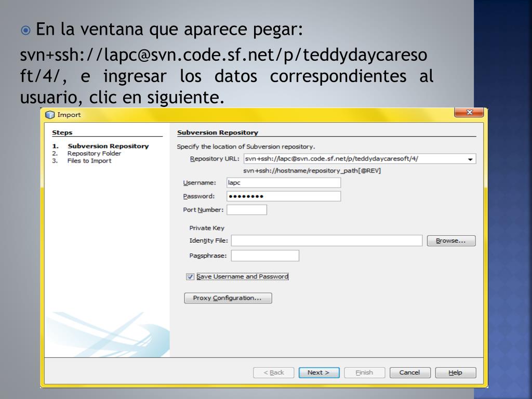Toggle Save Username and Password checkbox
The image size is (532, 399).
click(190, 277)
